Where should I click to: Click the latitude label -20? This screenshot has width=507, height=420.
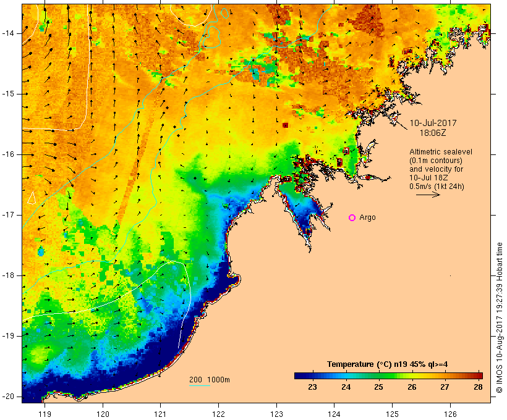tap(8, 397)
